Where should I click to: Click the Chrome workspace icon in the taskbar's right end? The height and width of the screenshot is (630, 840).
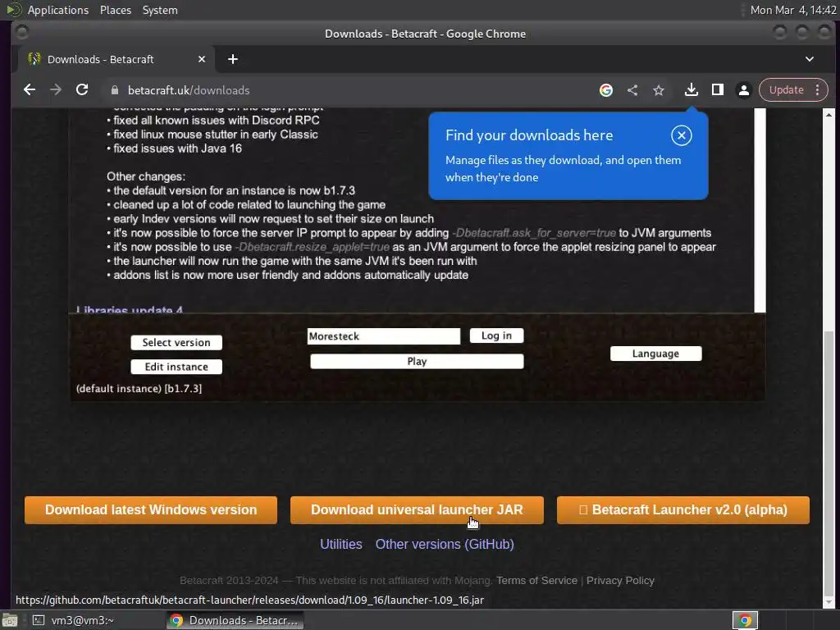pyautogui.click(x=745, y=620)
